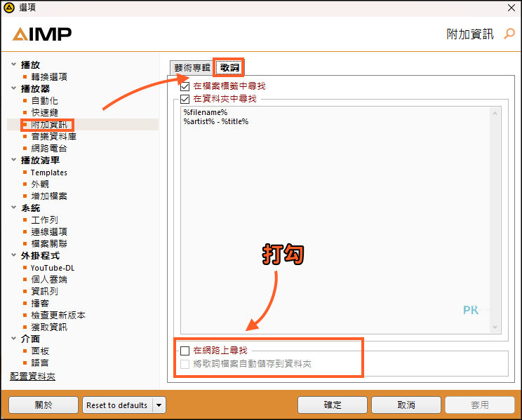Click scroll up arrow in template list
The width and height of the screenshot is (522, 420).
pyautogui.click(x=495, y=114)
